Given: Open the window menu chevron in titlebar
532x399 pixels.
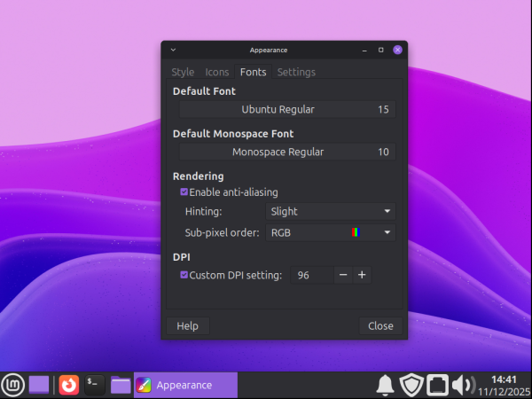Looking at the screenshot, I should (173, 50).
